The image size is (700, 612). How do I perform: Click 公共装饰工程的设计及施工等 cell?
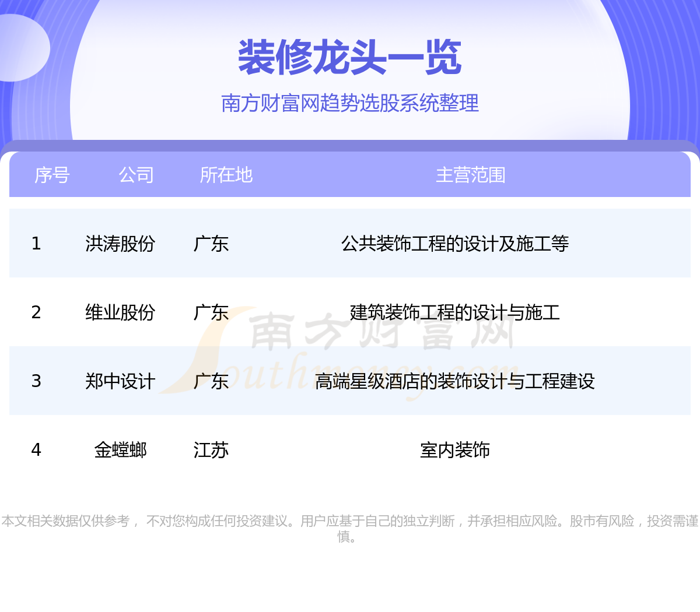coord(455,244)
